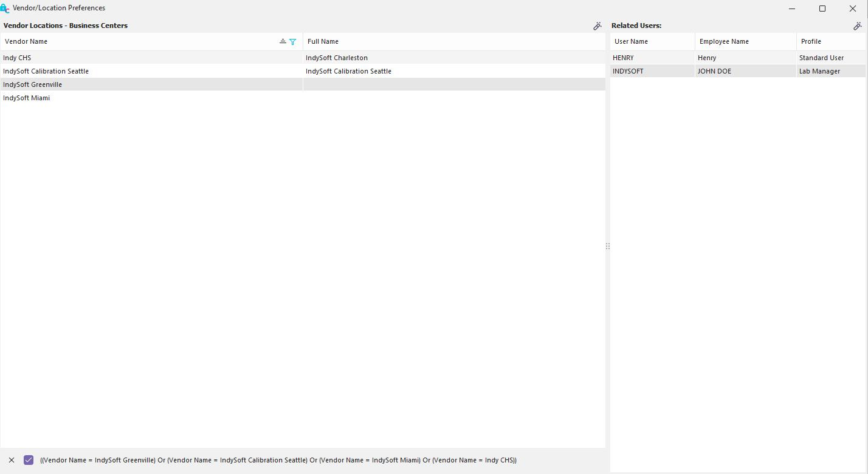Sort by the User Name column header
This screenshot has height=474, width=868.
click(x=652, y=42)
